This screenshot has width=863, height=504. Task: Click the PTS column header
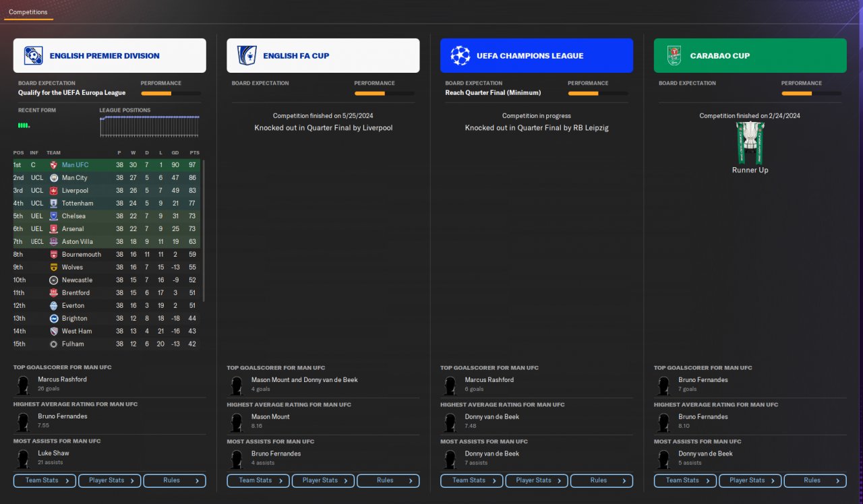(x=194, y=153)
